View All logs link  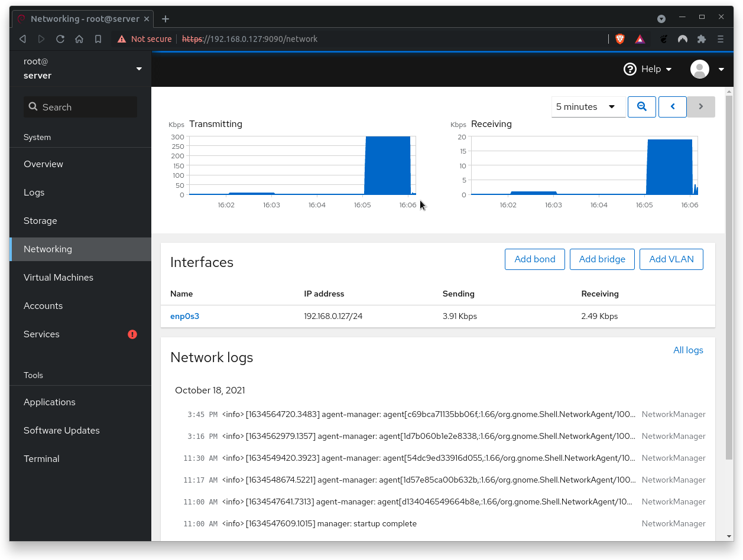(x=688, y=350)
